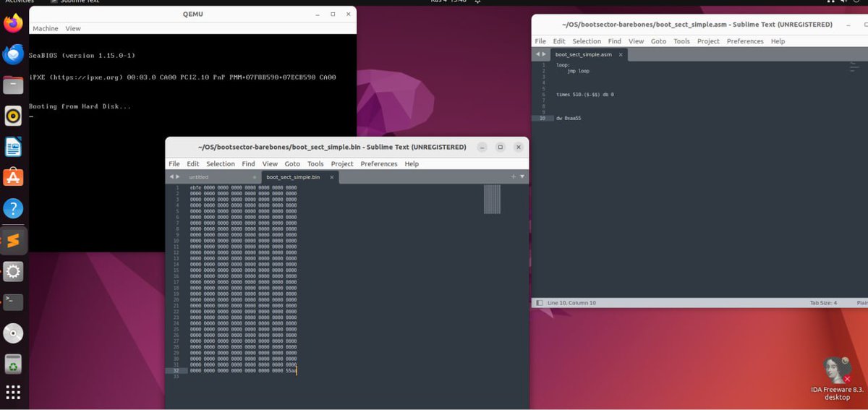The height and width of the screenshot is (410, 868).
Task: Open View menu in the asm Sublime window
Action: [636, 41]
